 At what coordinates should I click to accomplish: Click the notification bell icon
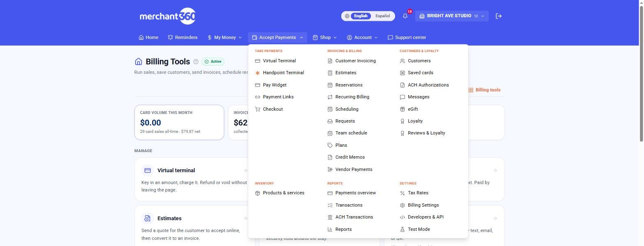(x=405, y=16)
